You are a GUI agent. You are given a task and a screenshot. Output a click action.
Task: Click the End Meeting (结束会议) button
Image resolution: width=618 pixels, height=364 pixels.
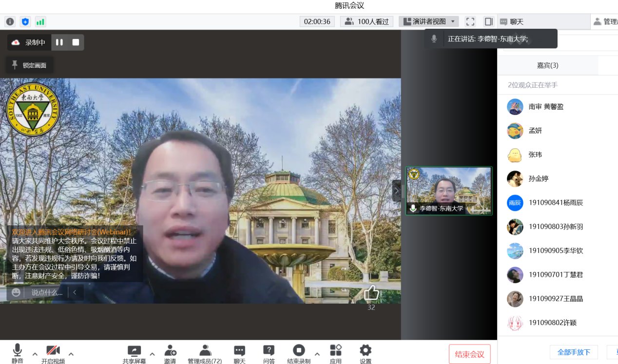point(469,354)
